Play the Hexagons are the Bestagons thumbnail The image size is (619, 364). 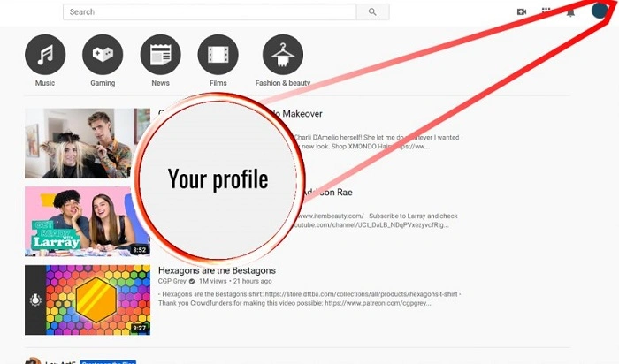point(87,300)
